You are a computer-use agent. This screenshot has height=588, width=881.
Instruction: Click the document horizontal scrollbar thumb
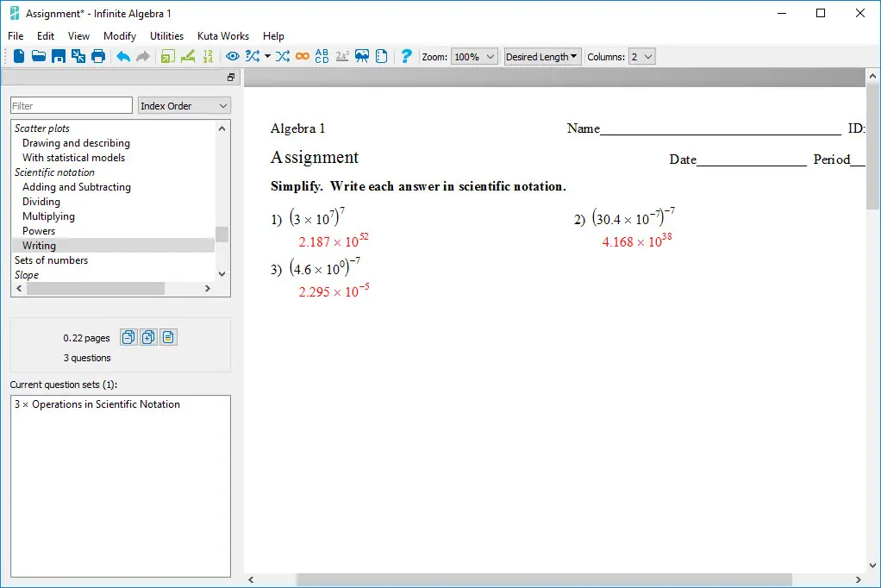pyautogui.click(x=544, y=579)
